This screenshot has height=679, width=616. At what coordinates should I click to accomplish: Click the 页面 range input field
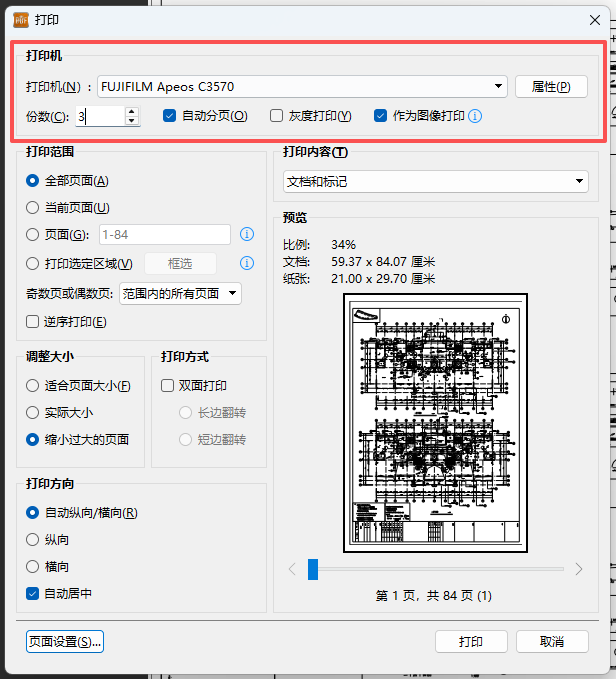point(165,235)
